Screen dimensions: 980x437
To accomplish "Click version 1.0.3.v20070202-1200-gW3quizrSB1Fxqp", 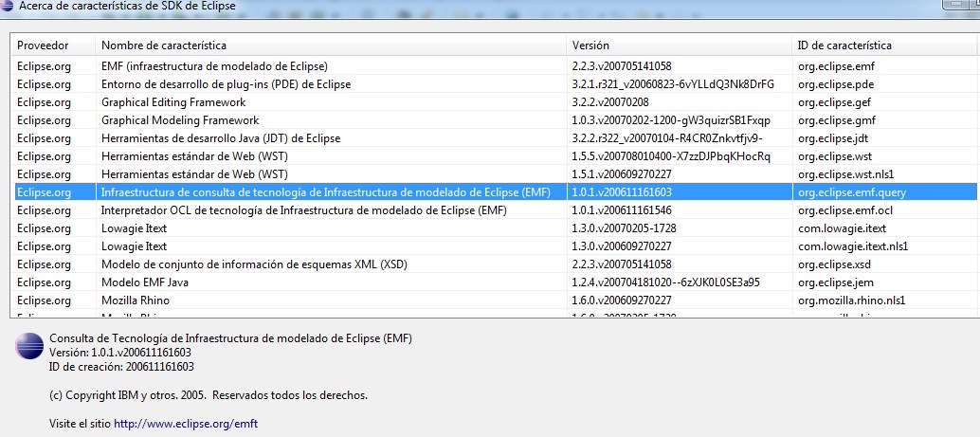I will pos(671,120).
